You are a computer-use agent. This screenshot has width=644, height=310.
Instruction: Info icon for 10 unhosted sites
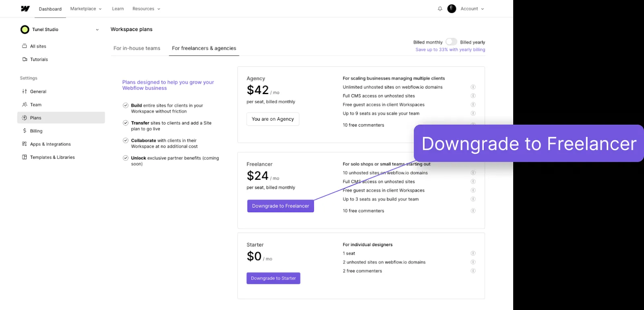click(473, 173)
